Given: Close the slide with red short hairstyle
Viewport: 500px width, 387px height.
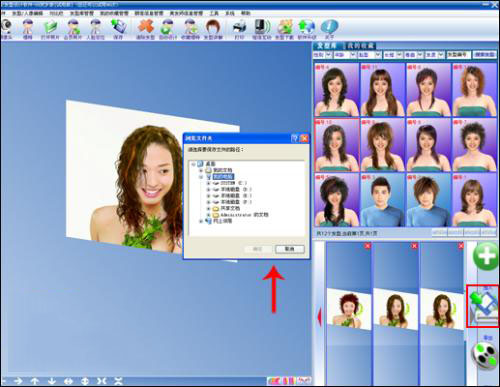Looking at the screenshot, I should (x=368, y=246).
